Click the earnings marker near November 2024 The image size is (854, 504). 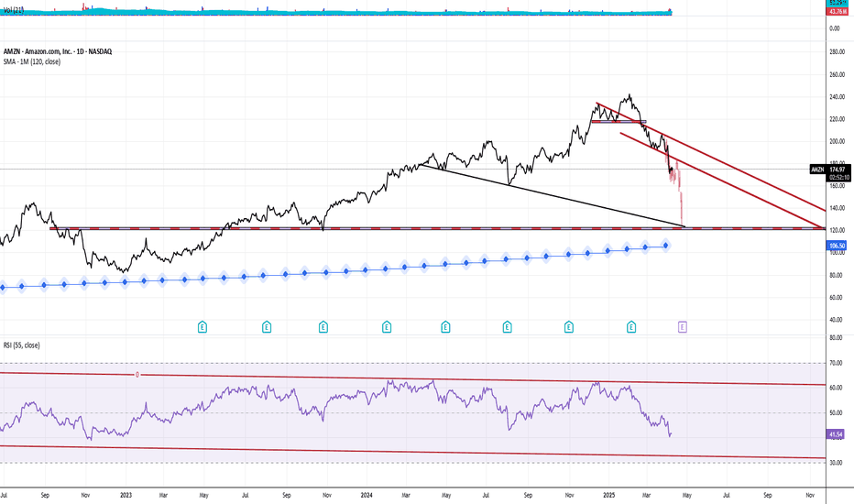pyautogui.click(x=569, y=327)
